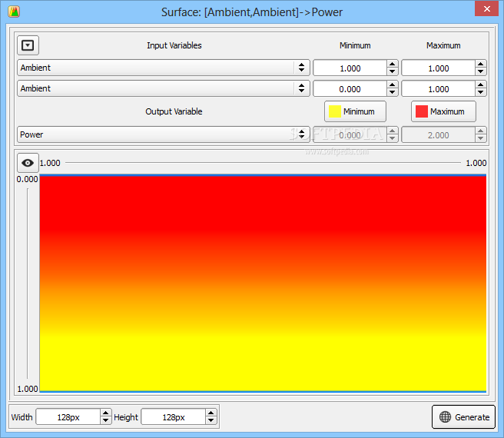Increase Height using the up arrow
Screen dimensions: 504x438
click(211, 413)
